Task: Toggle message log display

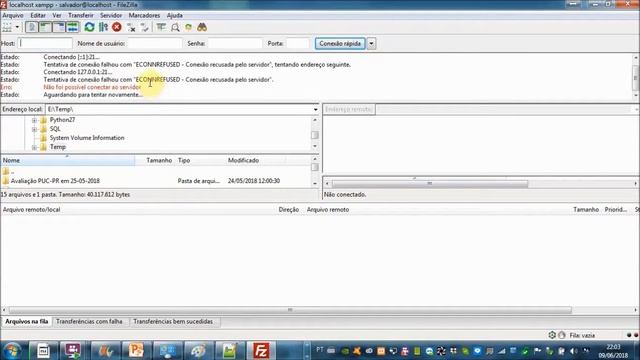Action: pyautogui.click(x=31, y=27)
